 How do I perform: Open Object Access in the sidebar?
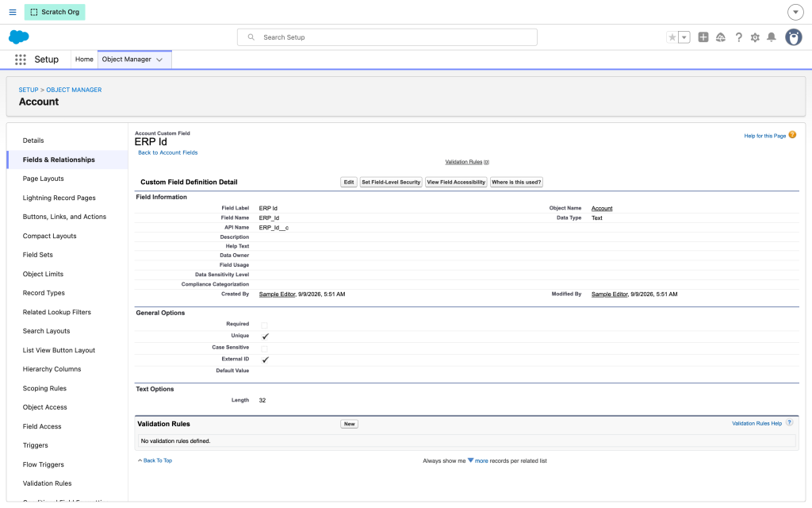[44, 407]
